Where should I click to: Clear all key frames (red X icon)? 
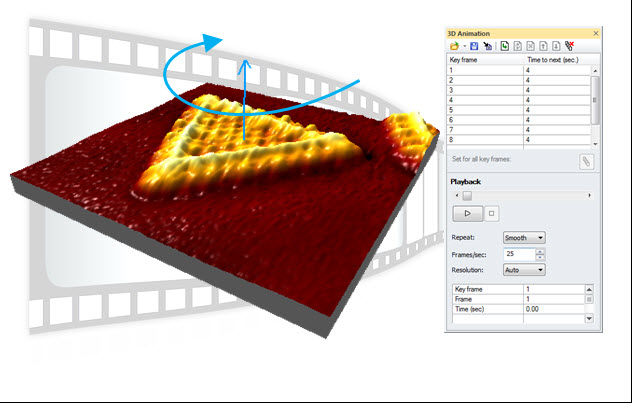tap(570, 46)
